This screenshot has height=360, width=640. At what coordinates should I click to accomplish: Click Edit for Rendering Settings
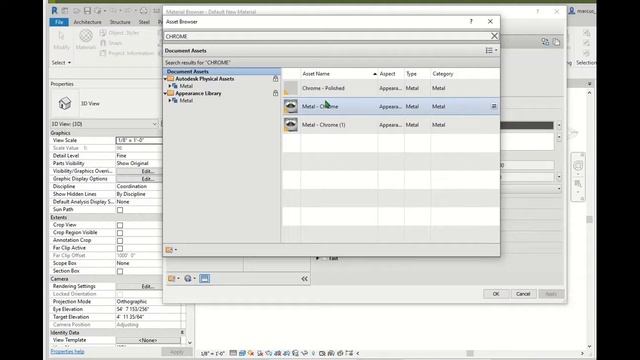tap(139, 287)
